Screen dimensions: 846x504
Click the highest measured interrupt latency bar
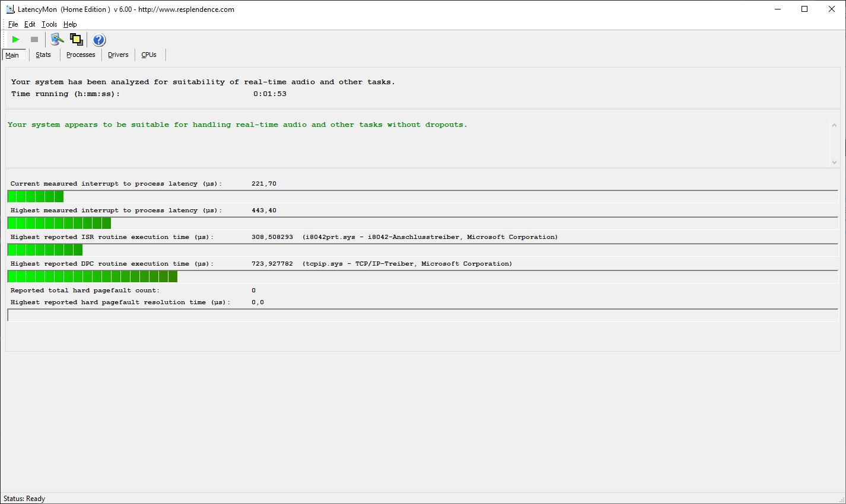(x=422, y=223)
